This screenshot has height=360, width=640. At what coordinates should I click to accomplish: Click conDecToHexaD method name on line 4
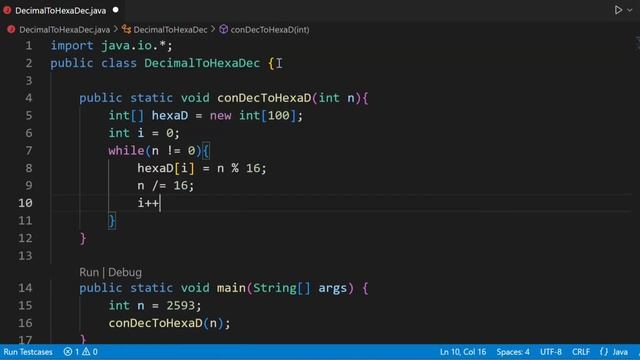tap(264, 98)
